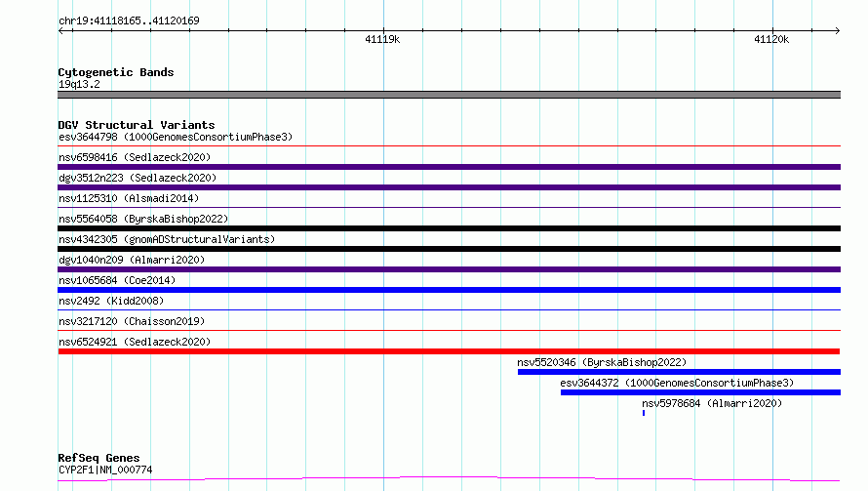Open variant nsv6598416 (Sedlazeck2020) label
This screenshot has height=491, width=868.
[135, 157]
